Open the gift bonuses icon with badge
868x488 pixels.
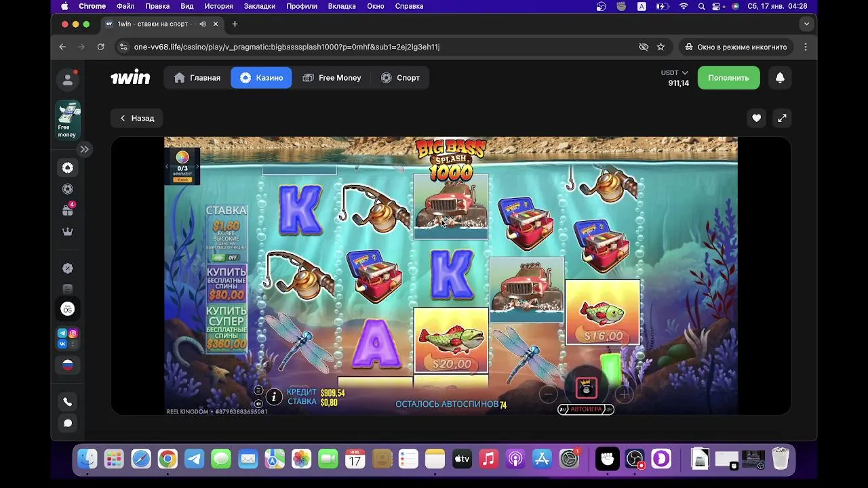pyautogui.click(x=68, y=210)
